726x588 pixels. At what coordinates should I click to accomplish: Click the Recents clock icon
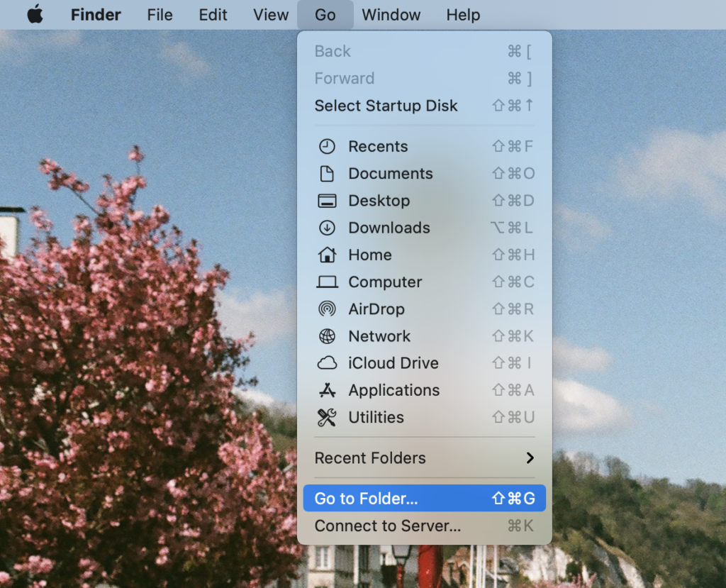327,147
